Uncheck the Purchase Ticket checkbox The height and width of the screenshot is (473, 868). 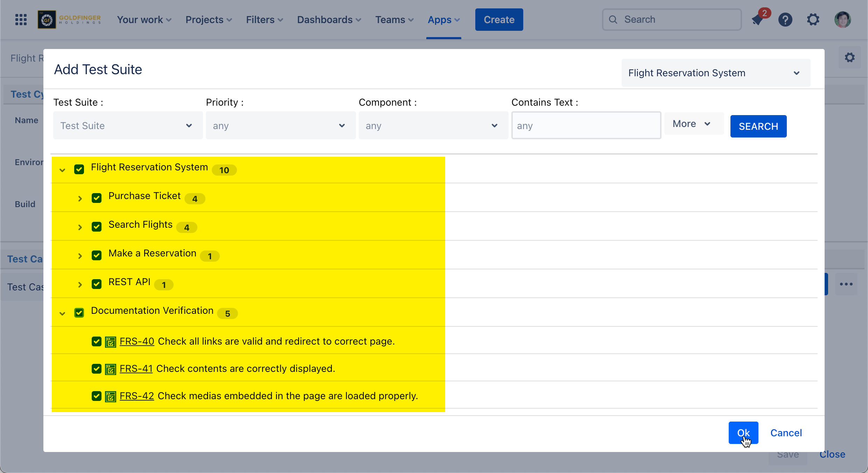tap(97, 198)
